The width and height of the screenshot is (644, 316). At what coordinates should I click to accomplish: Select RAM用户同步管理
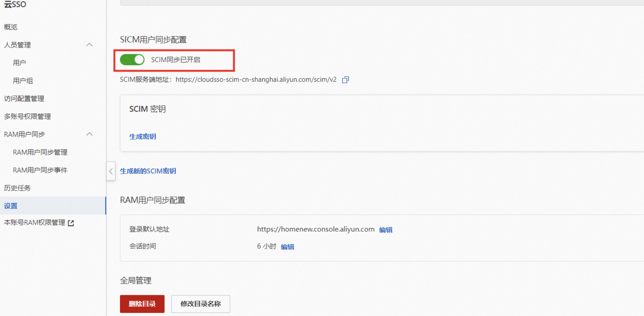(x=40, y=152)
